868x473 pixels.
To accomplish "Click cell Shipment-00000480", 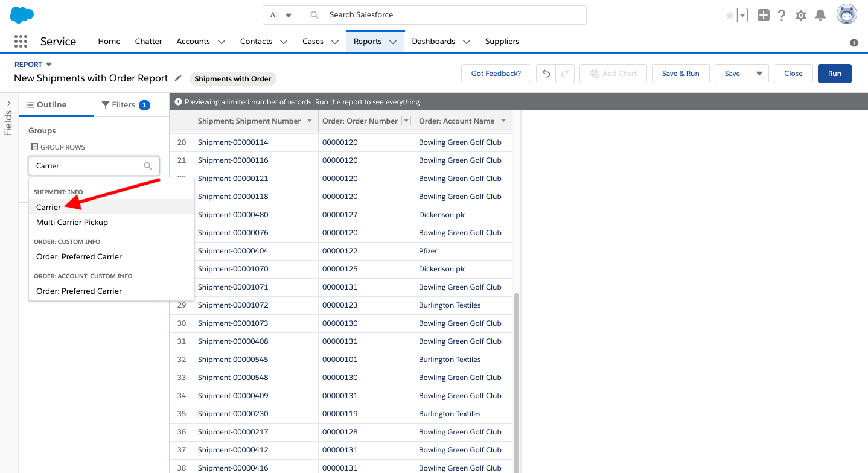I will pyautogui.click(x=256, y=215).
